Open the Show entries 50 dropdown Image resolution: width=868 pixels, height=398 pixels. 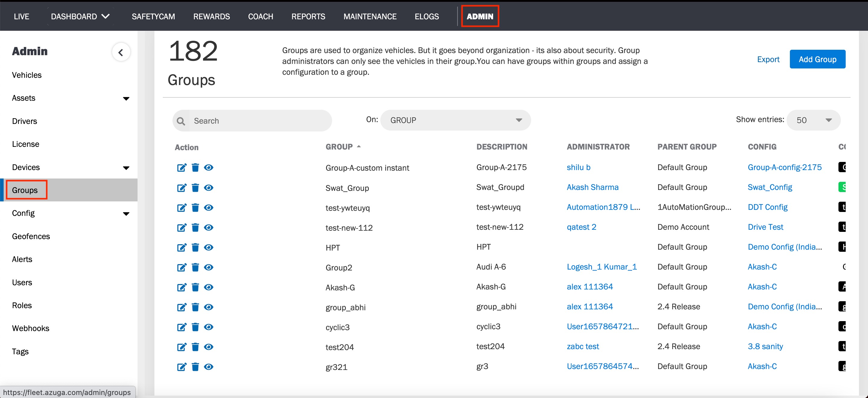(x=813, y=120)
